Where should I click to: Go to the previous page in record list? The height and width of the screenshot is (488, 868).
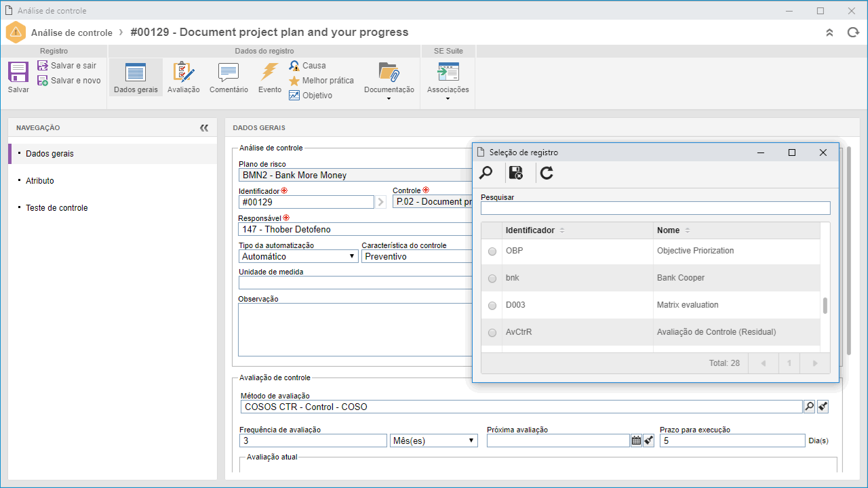(764, 363)
